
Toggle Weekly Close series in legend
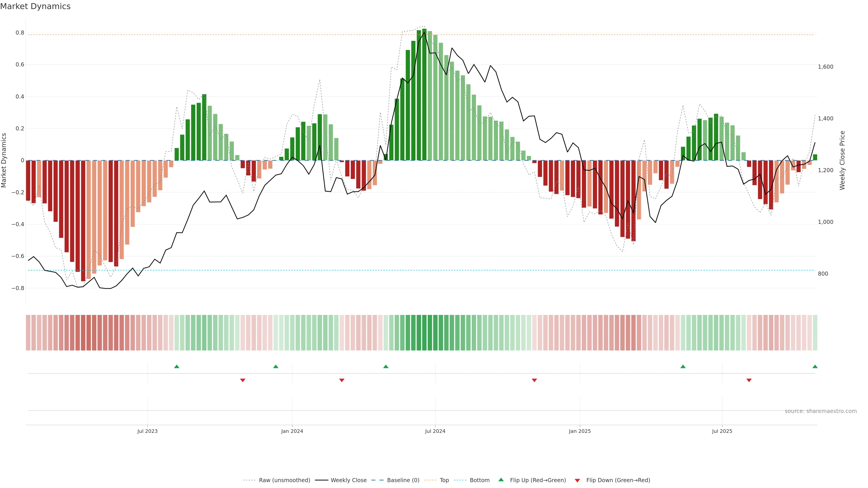click(x=348, y=480)
